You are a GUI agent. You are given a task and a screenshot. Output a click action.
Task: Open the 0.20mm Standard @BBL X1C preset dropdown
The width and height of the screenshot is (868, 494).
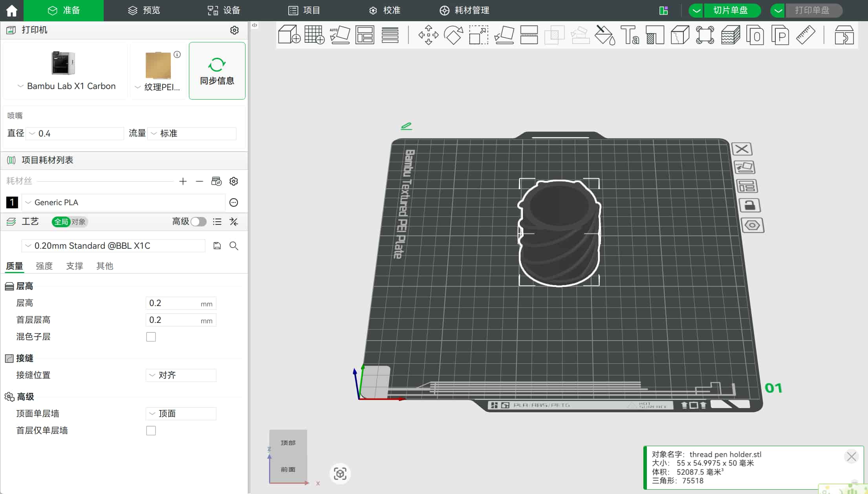pyautogui.click(x=114, y=246)
